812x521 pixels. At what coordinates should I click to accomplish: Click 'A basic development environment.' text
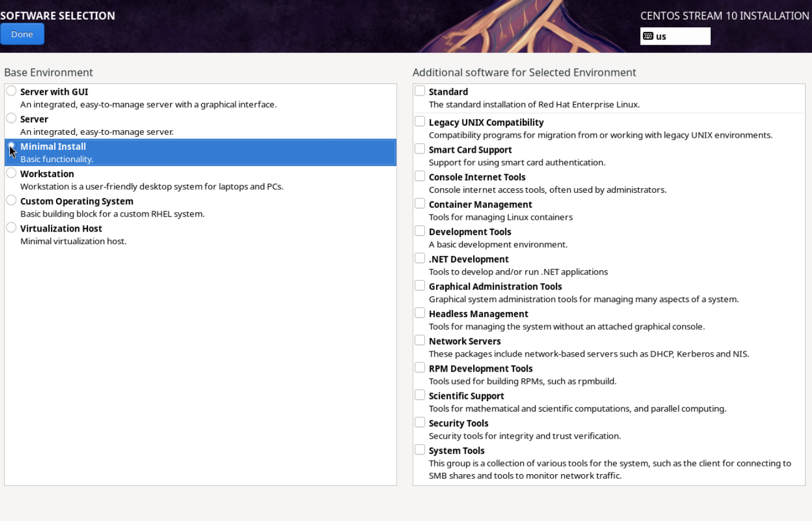tap(498, 244)
